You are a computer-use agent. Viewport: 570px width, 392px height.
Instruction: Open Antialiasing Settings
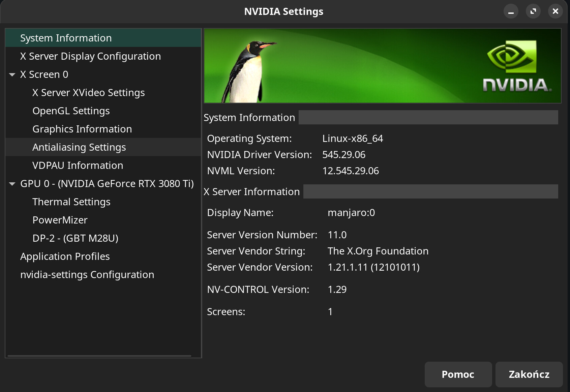click(79, 147)
